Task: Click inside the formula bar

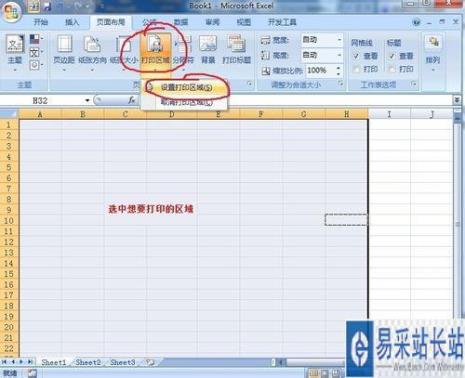Action: coord(295,100)
